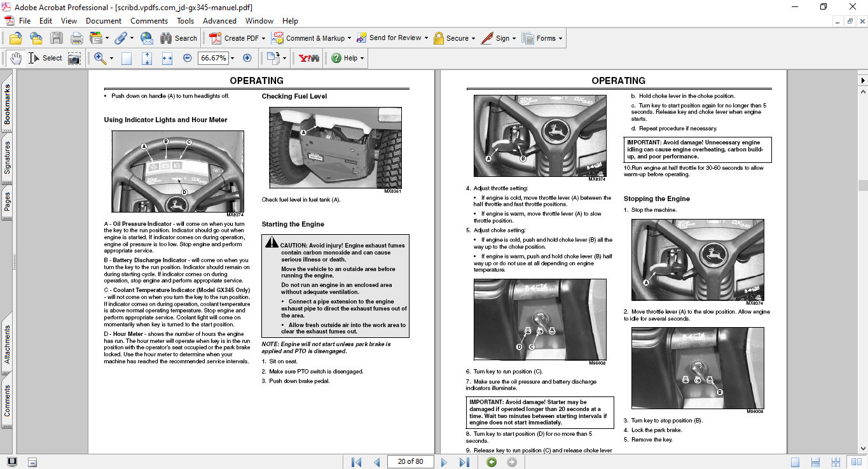This screenshot has width=868, height=469.
Task: Expand the Create PDF dropdown
Action: (264, 38)
